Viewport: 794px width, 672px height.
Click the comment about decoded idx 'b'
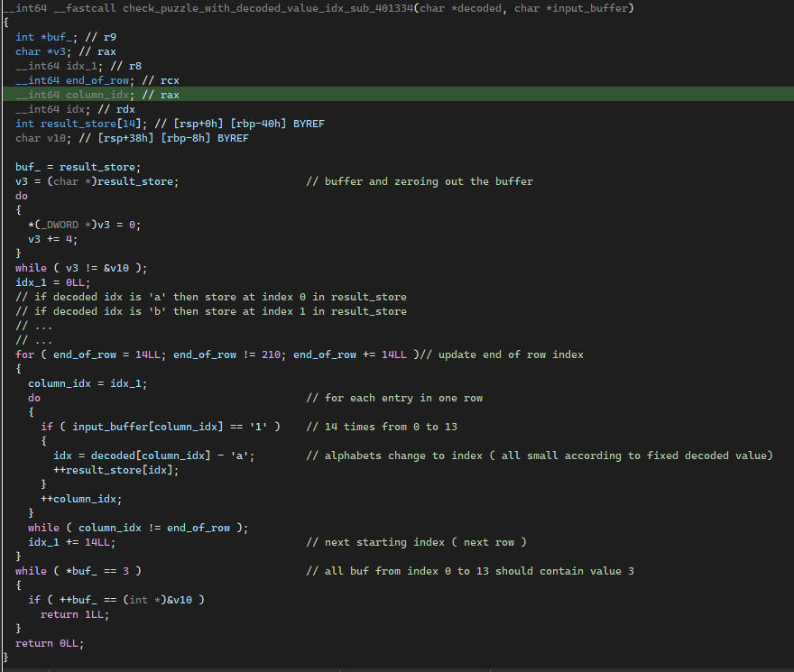[x=211, y=311]
